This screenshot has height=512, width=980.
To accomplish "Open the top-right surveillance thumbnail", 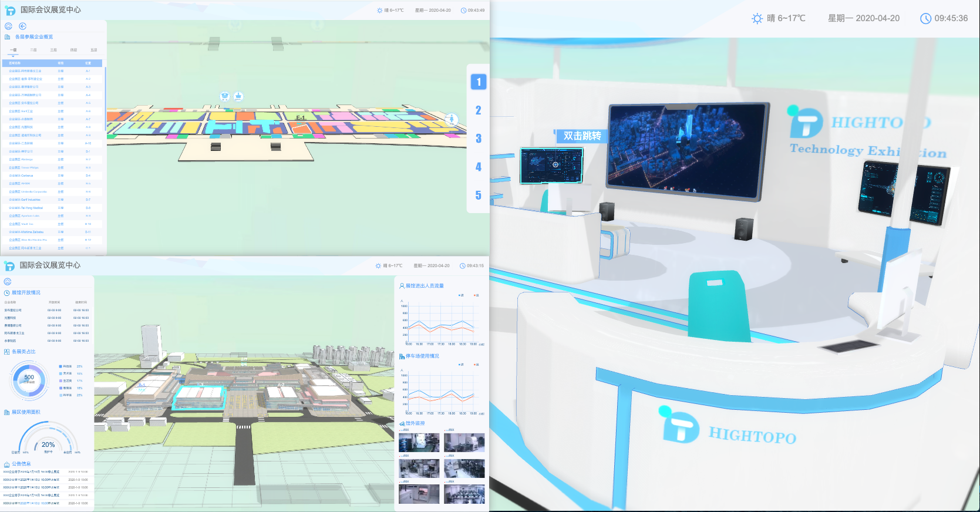I will [464, 443].
